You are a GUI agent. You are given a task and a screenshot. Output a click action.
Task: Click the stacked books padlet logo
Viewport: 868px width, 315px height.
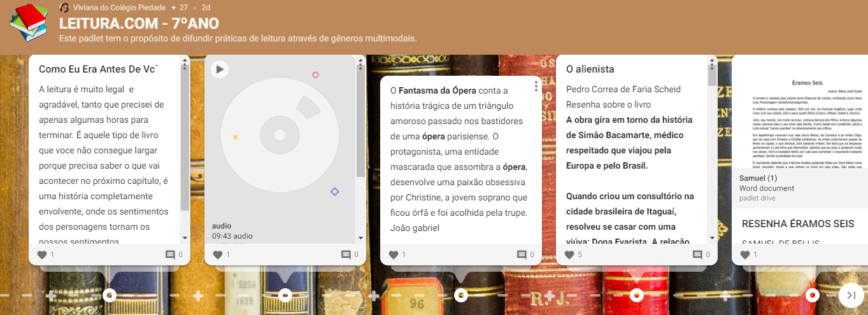point(29,22)
